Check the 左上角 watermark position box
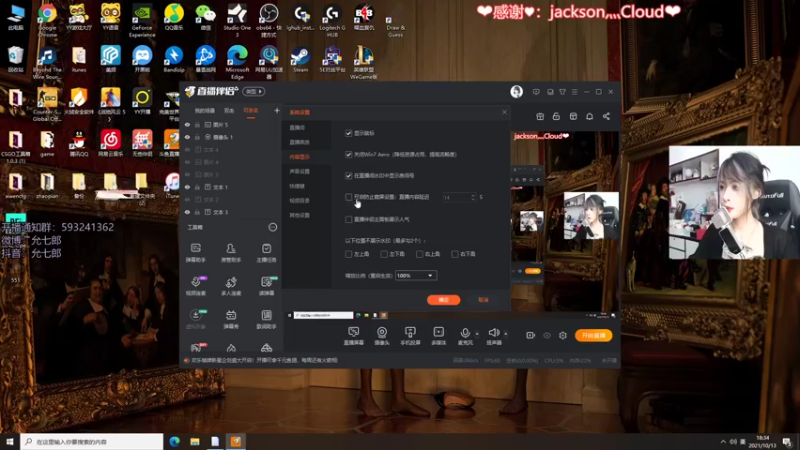The image size is (800, 450). pyautogui.click(x=348, y=254)
